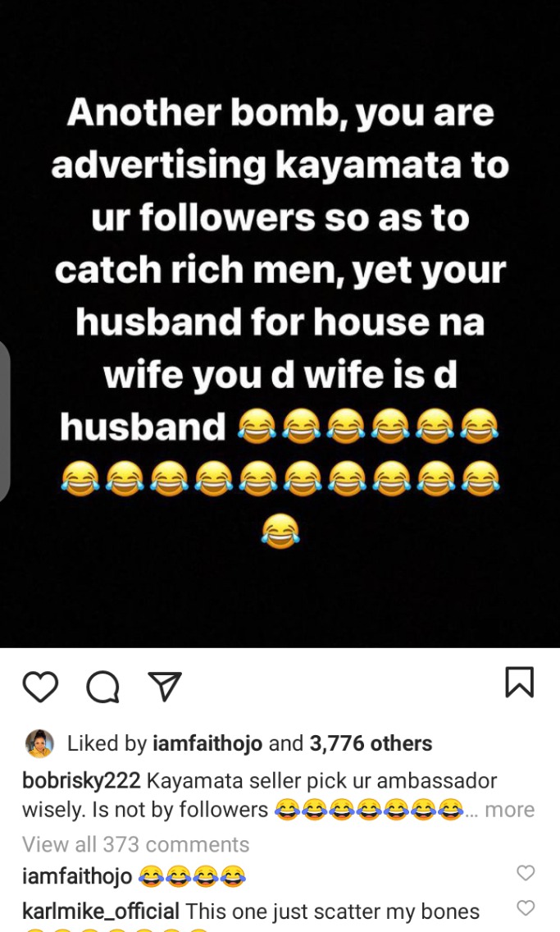Tap comment 'This one just scatter my bones'
Image resolution: width=560 pixels, height=932 pixels.
[333, 911]
